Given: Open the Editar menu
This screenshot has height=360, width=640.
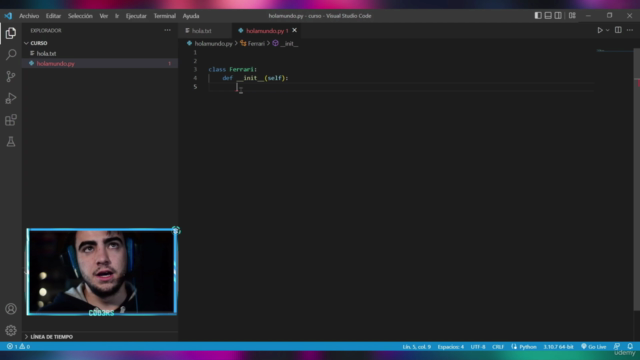Looking at the screenshot, I should click(x=53, y=16).
